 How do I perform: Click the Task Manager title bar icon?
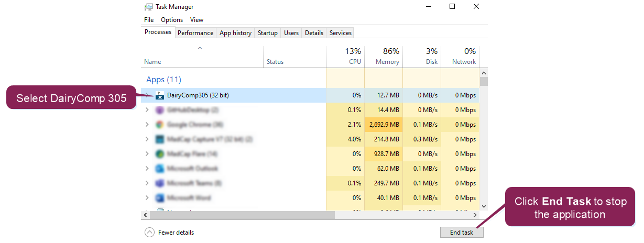pos(149,7)
